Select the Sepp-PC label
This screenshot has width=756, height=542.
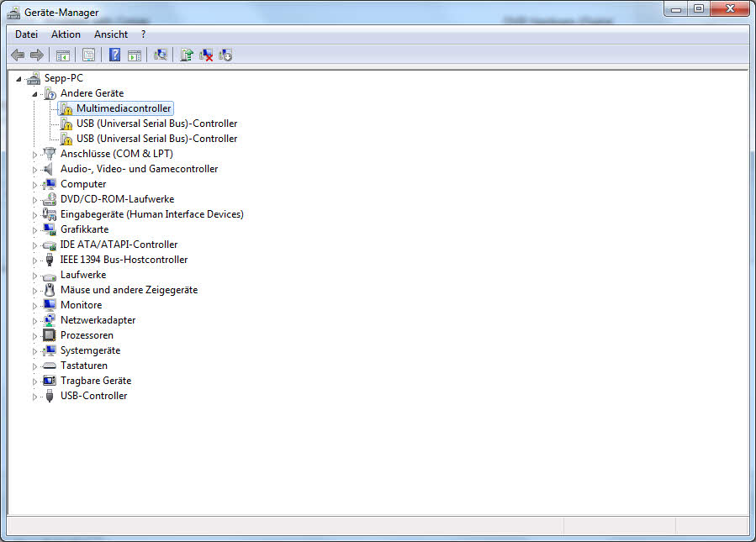pos(64,78)
